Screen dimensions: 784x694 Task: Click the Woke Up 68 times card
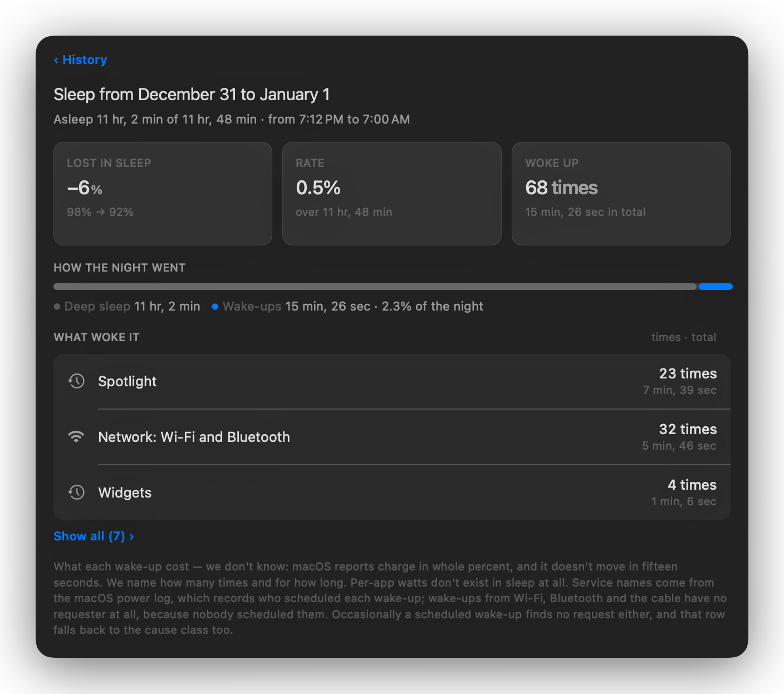point(621,194)
